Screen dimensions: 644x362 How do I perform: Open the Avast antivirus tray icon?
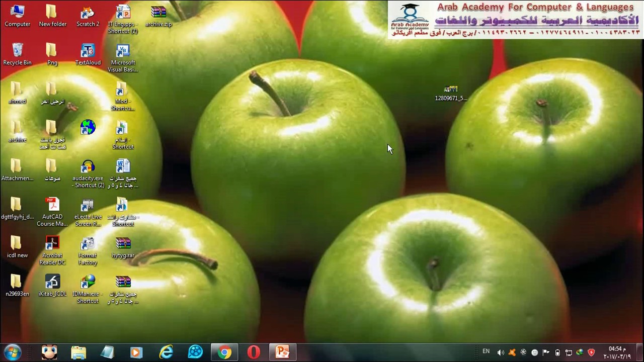[x=512, y=352]
